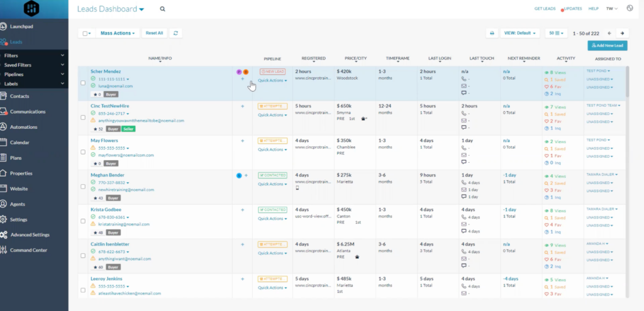Screen dimensions: 644x311
Task: Add label plus icon for Krista Godbee
Action: (x=242, y=210)
